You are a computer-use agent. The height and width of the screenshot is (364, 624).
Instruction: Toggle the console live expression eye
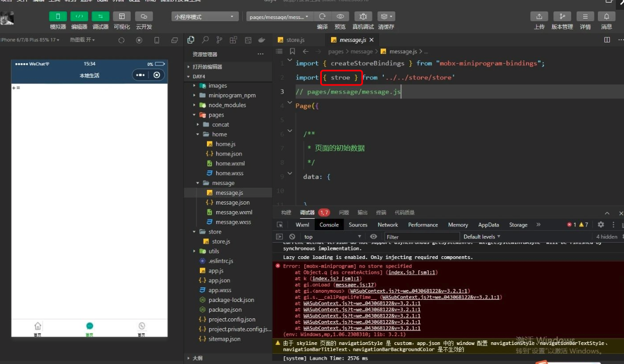(374, 236)
